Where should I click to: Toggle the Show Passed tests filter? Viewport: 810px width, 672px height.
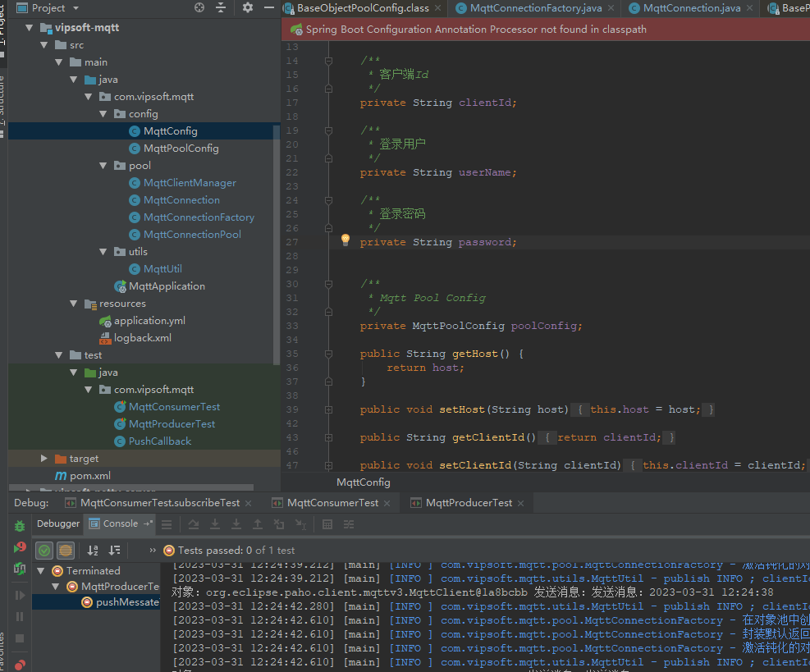pos(44,551)
